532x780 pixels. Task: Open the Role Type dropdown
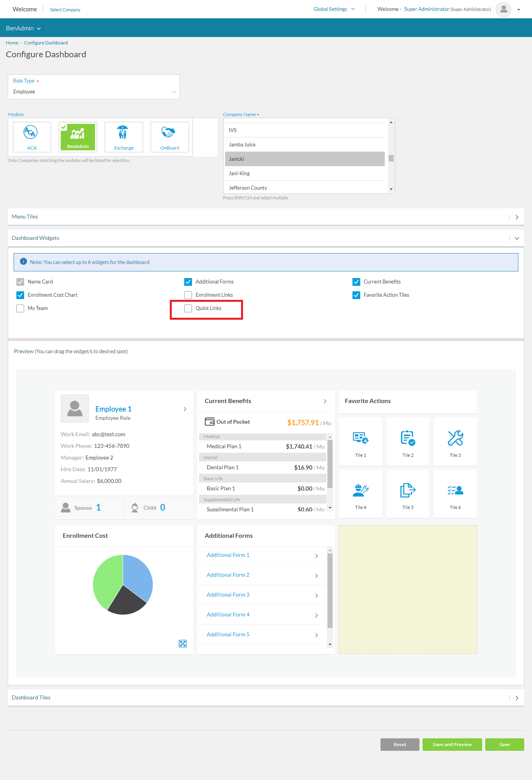pos(94,92)
